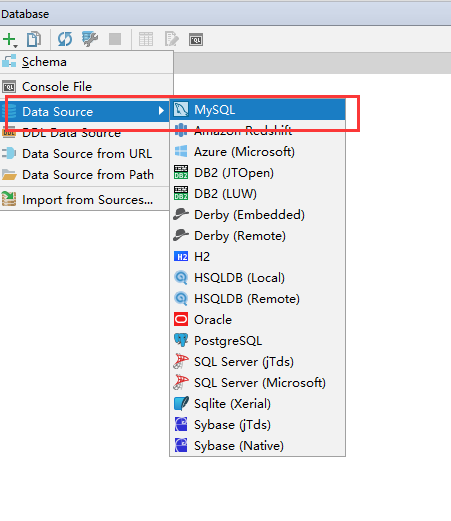Select DB2 (JTOpen) driver
Image resolution: width=451 pixels, height=521 pixels.
(257, 173)
